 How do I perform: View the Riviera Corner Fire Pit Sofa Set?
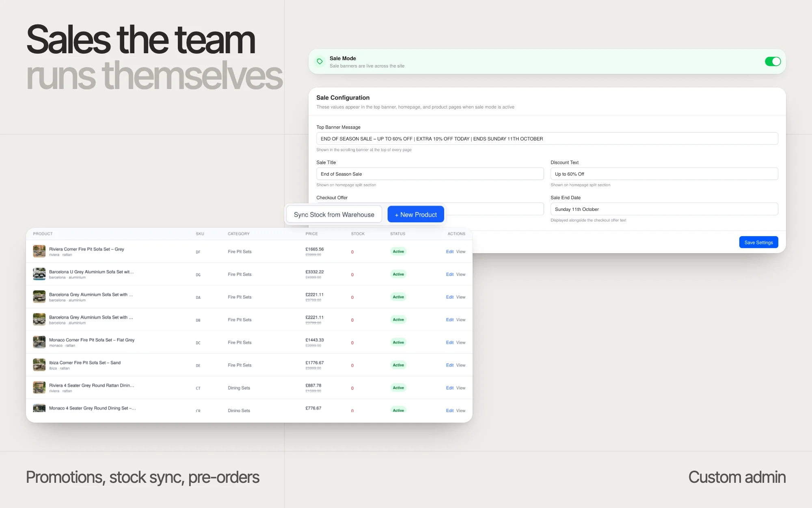click(x=461, y=252)
